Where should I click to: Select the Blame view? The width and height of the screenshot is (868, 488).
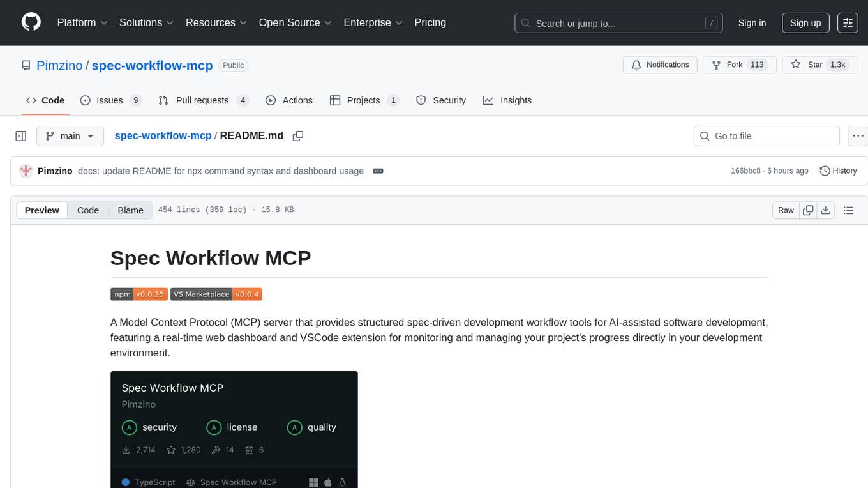click(130, 210)
